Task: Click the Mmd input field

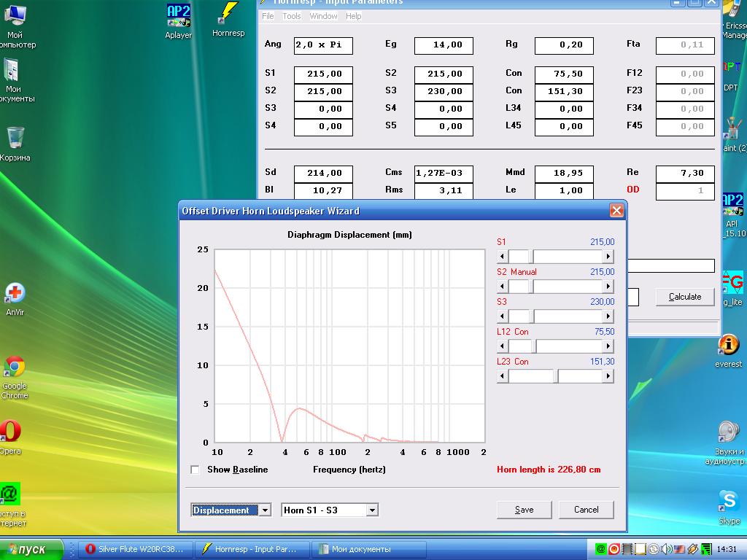Action: pyautogui.click(x=564, y=174)
